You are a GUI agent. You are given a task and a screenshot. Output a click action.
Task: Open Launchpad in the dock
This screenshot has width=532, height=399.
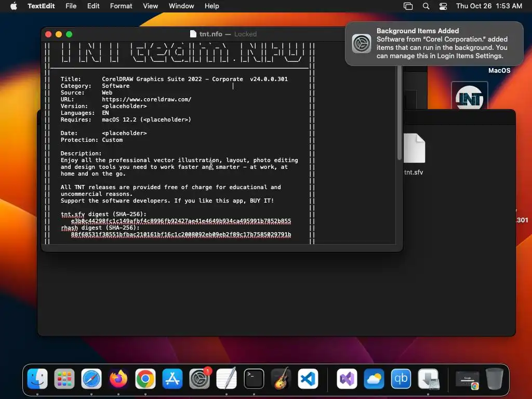64,379
